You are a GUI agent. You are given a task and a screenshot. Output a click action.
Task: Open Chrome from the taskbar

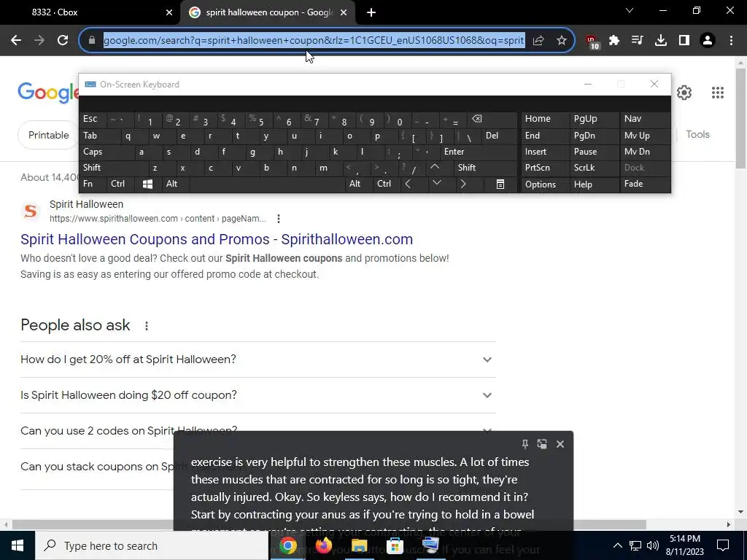(287, 545)
